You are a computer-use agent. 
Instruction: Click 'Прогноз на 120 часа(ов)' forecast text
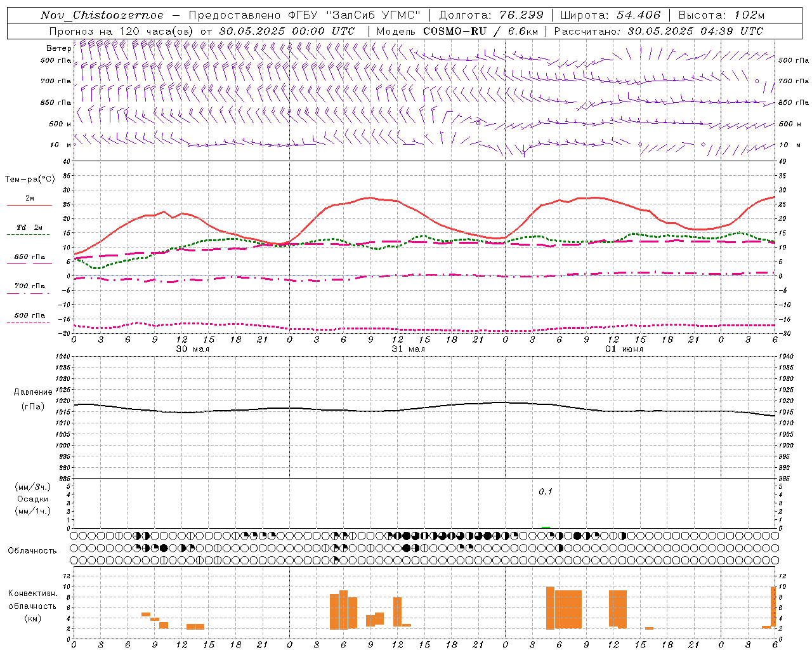(x=122, y=31)
